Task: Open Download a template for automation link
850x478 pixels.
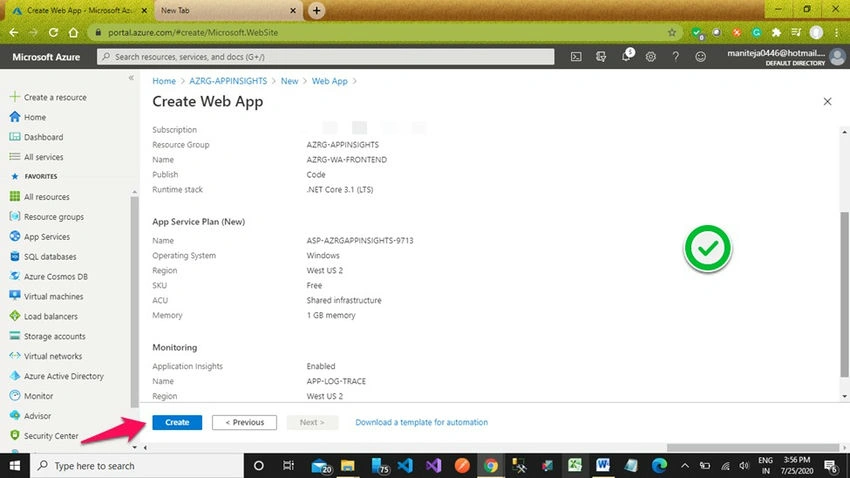Action: 421,422
